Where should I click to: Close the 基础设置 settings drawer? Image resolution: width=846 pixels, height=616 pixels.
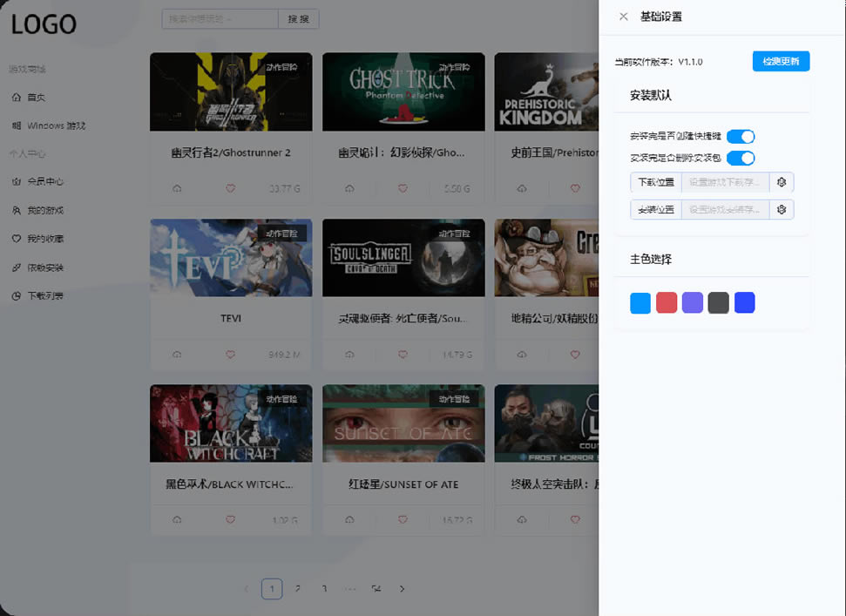pyautogui.click(x=623, y=17)
